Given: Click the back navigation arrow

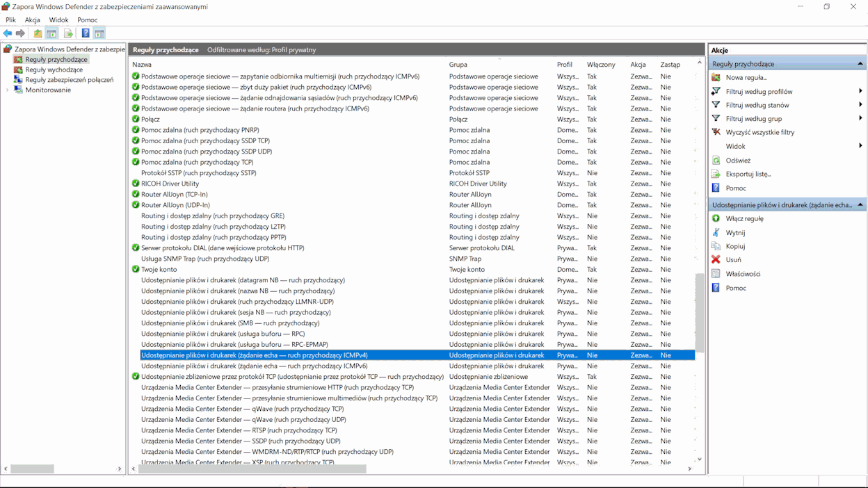Looking at the screenshot, I should click(9, 32).
